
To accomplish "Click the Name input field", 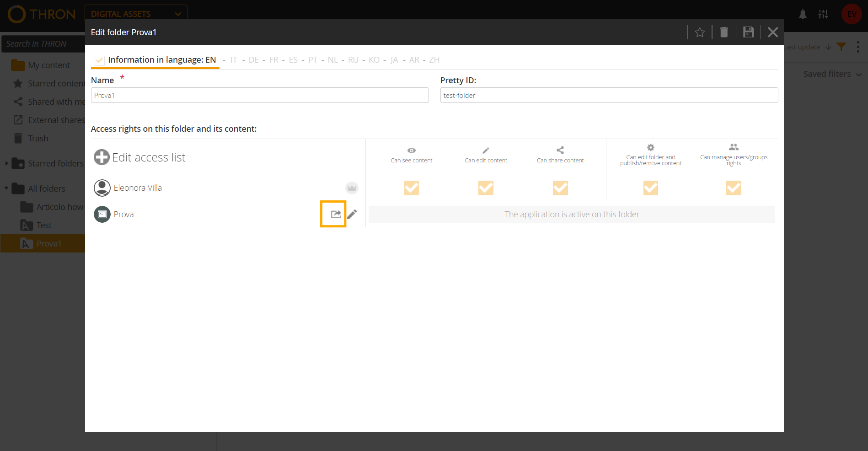I will tap(260, 95).
